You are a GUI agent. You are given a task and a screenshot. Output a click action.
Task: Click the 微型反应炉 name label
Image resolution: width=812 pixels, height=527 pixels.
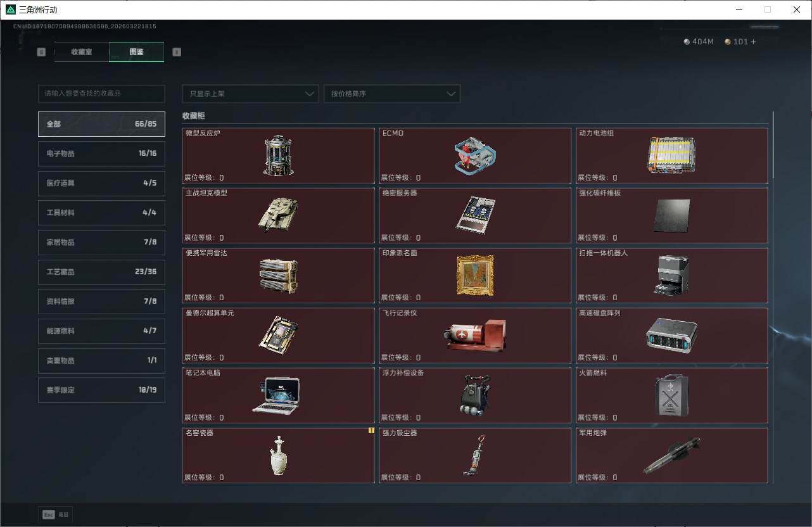[203, 134]
